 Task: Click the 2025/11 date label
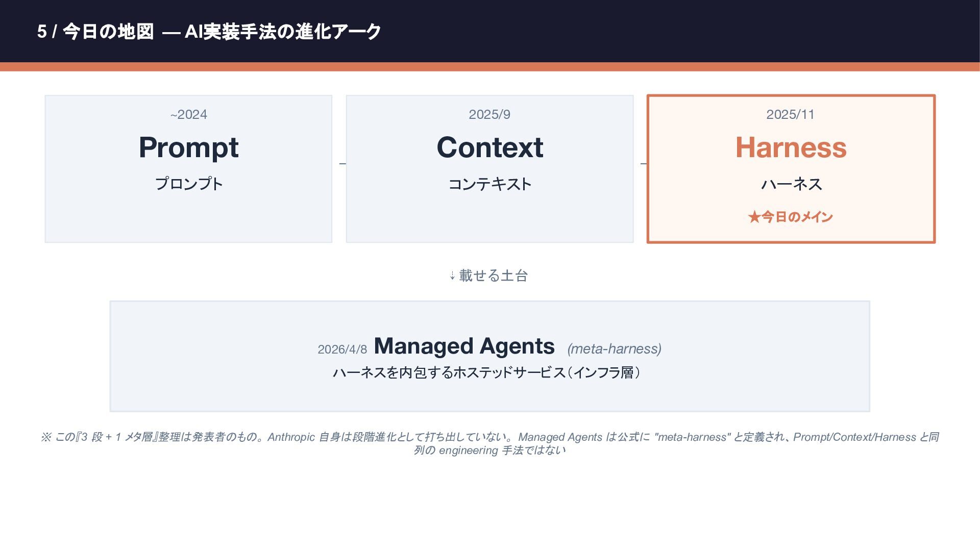coord(790,114)
